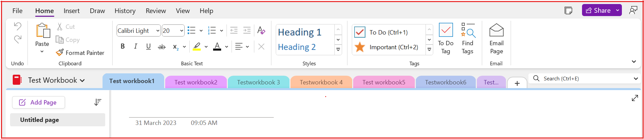This screenshot has width=644, height=139.
Task: Expand the Tags gallery more button
Action: tap(429, 50)
